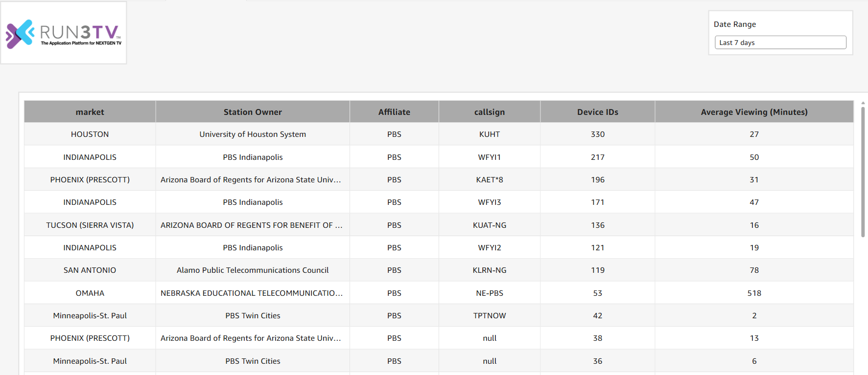The height and width of the screenshot is (375, 868).
Task: Select the KLRN-NG callsign cell
Action: click(x=489, y=270)
